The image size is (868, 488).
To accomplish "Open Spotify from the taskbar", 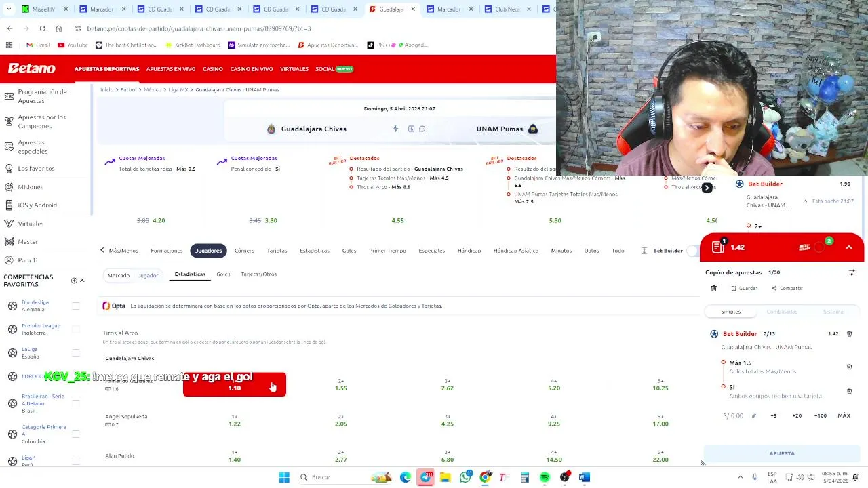I will point(545,477).
